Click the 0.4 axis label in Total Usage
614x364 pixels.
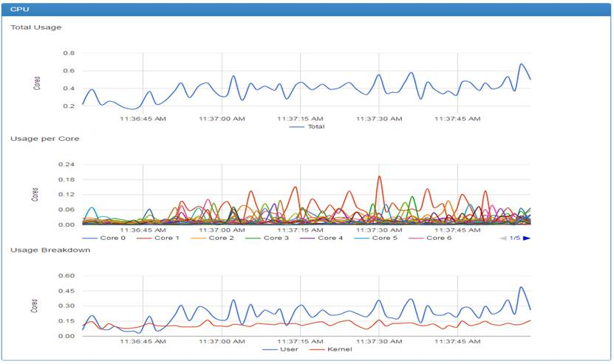[69, 89]
